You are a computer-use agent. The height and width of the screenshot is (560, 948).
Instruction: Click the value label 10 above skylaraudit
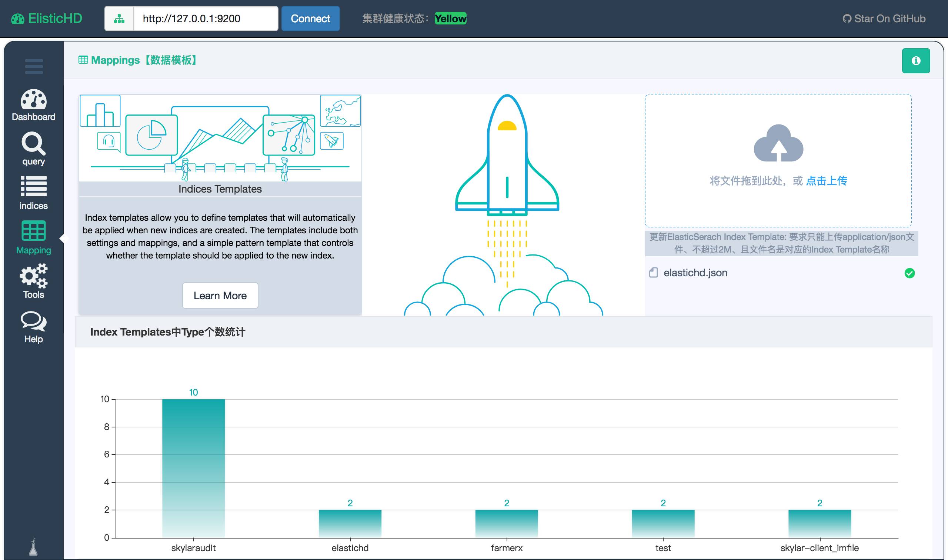pos(194,393)
